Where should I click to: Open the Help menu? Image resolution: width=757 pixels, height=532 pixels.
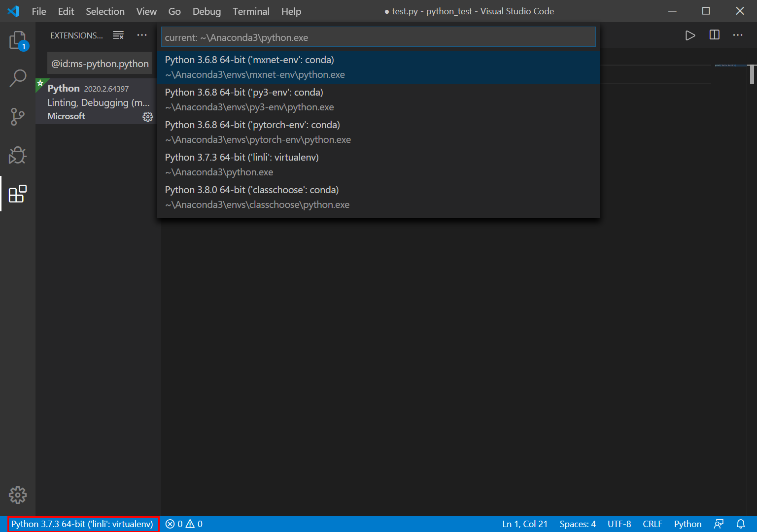291,11
